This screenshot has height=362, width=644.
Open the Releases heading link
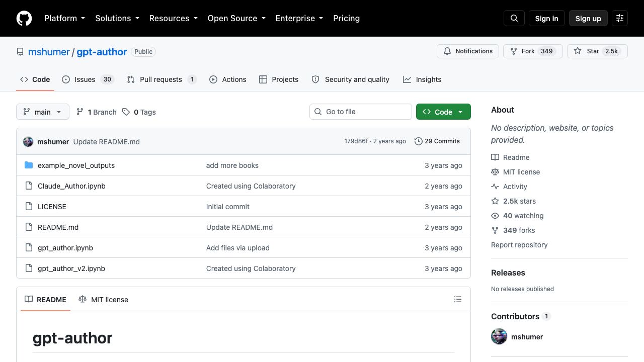[x=508, y=273]
